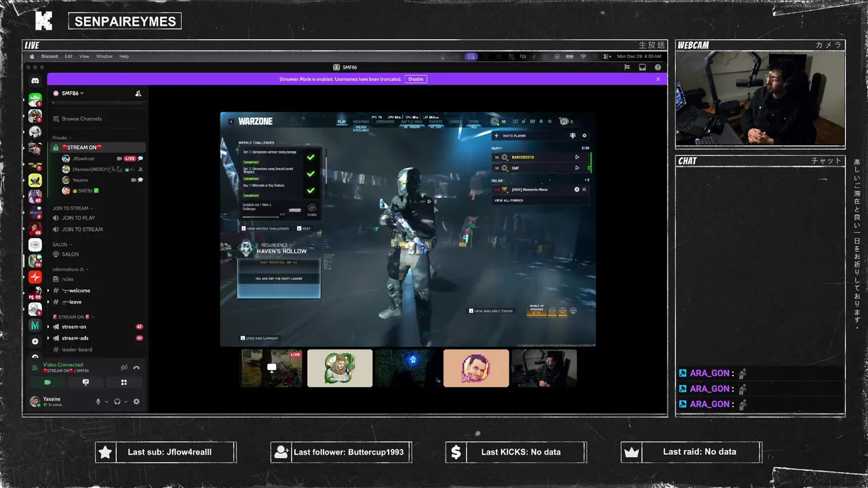Viewport: 868px width, 488px height.
Task: Click share your screen icon button
Action: 85,382
